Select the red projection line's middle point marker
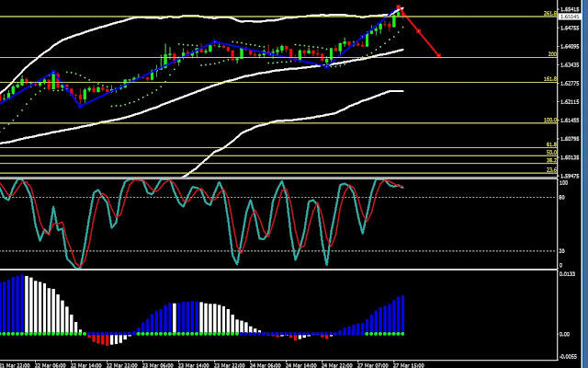This screenshot has width=588, height=368. pos(419,31)
